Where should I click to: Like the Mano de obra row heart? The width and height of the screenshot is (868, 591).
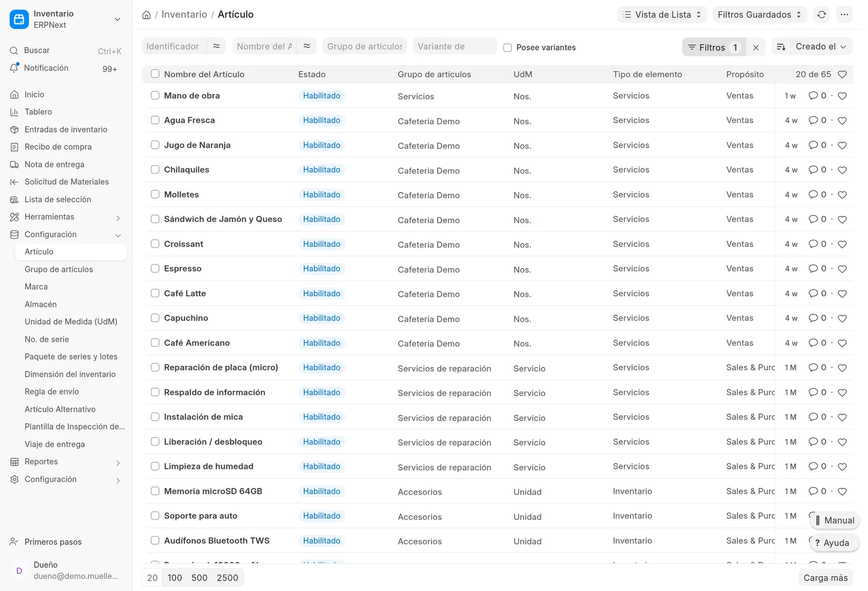pos(842,96)
